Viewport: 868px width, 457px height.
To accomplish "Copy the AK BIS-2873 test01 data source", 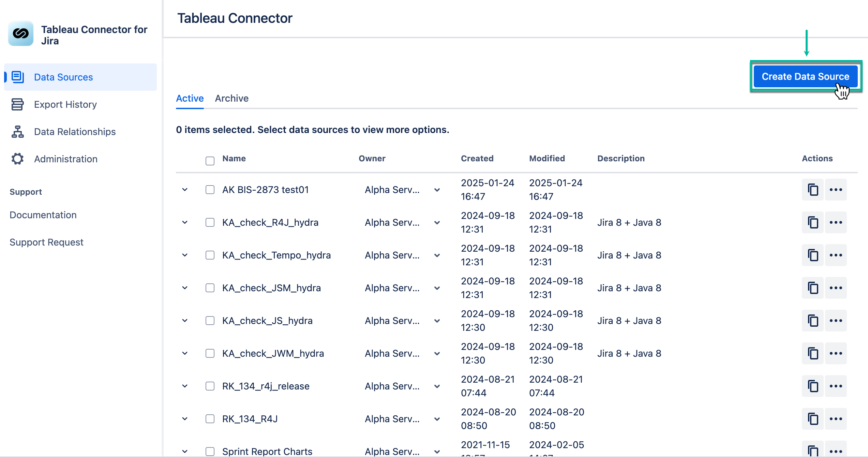I will click(x=813, y=190).
